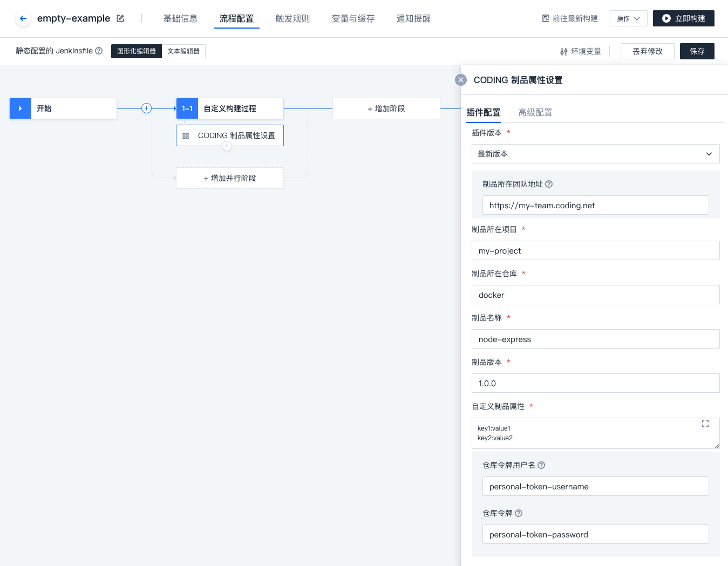The image size is (728, 566).
Task: Click help icon next to 仓库令牌用户名
Action: (x=541, y=465)
